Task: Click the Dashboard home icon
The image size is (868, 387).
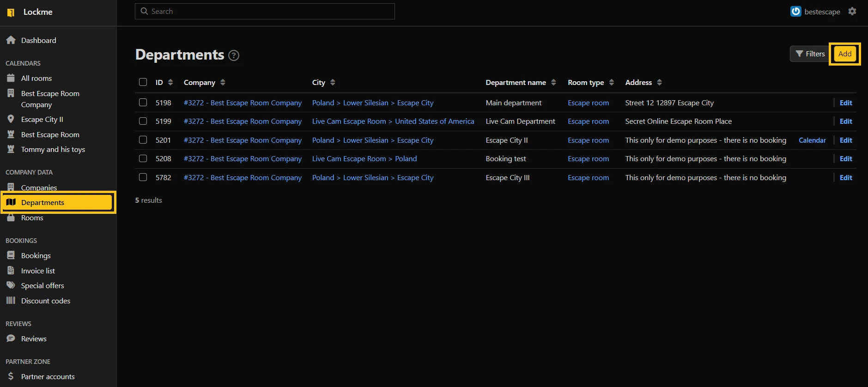Action: [11, 40]
